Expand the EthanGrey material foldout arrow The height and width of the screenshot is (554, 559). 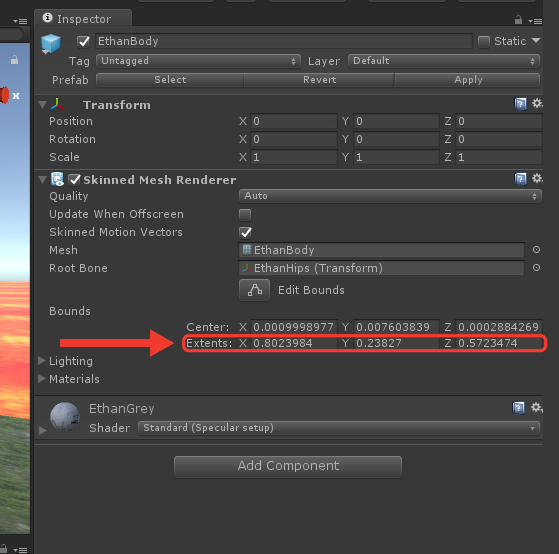coord(42,430)
